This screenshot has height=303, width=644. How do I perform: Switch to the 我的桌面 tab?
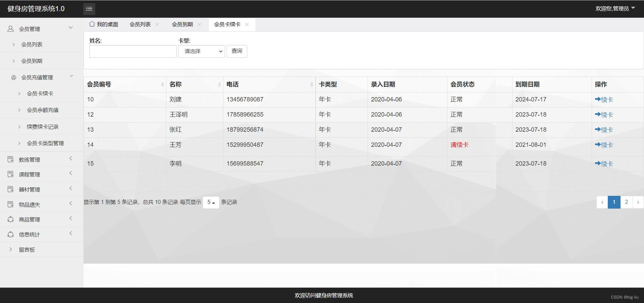pos(104,25)
